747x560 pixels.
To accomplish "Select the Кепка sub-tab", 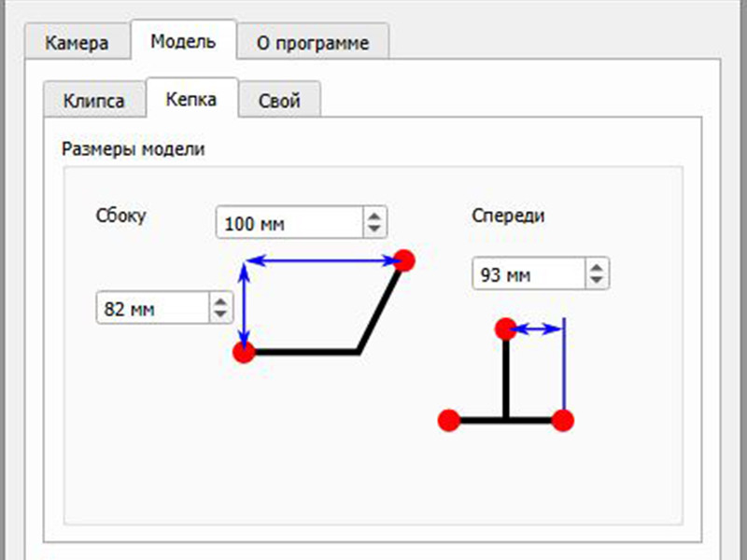I will 191,99.
